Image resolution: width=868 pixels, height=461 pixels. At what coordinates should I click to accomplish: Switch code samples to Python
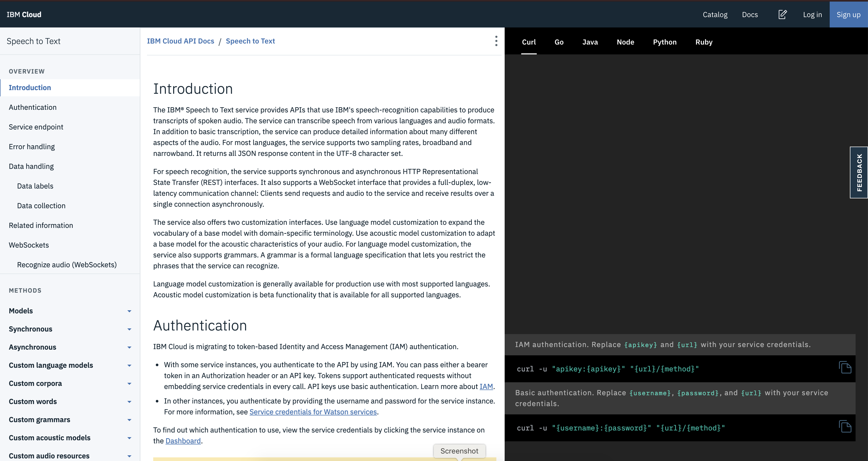[x=665, y=42]
